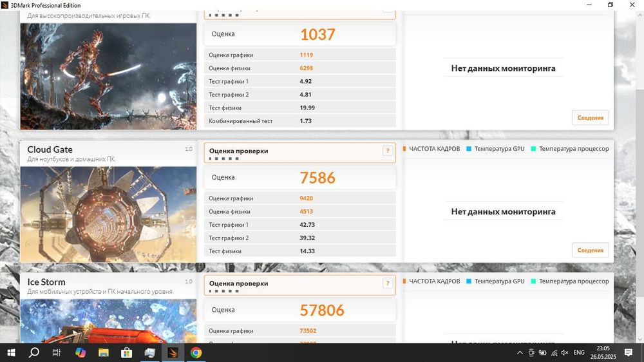Screen dimensions: 644x362
Task: Click the Тест графики 1 value 42.73
Action: (x=307, y=225)
